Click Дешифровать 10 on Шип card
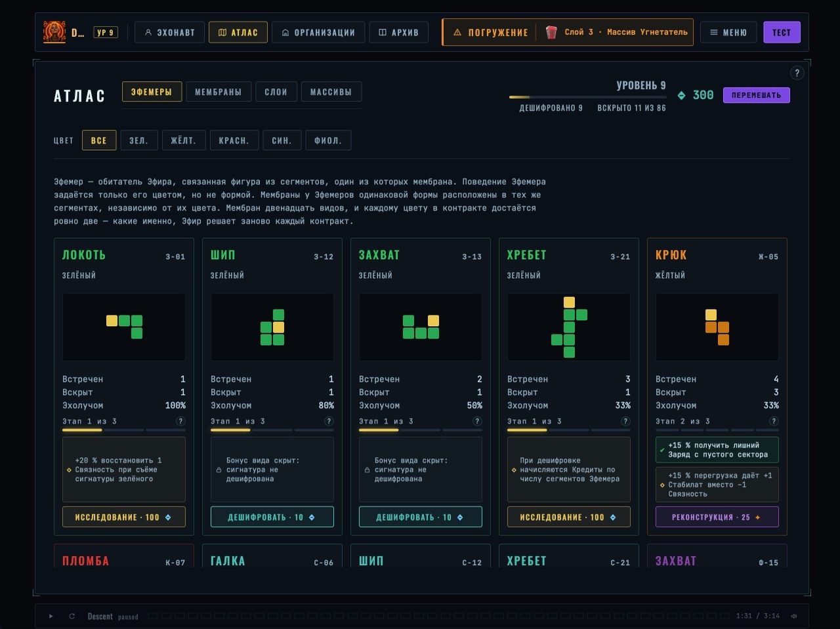Viewport: 840px width, 629px height. pyautogui.click(x=272, y=517)
